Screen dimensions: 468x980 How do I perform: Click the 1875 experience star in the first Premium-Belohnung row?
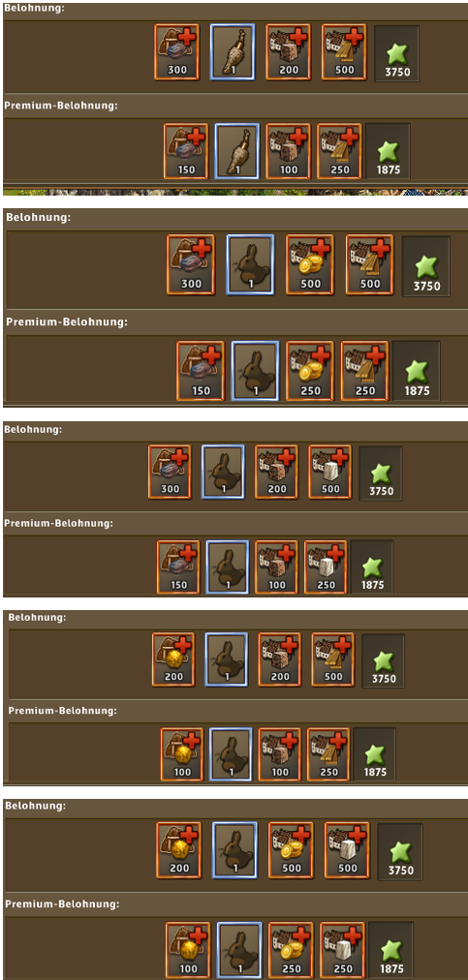click(388, 151)
